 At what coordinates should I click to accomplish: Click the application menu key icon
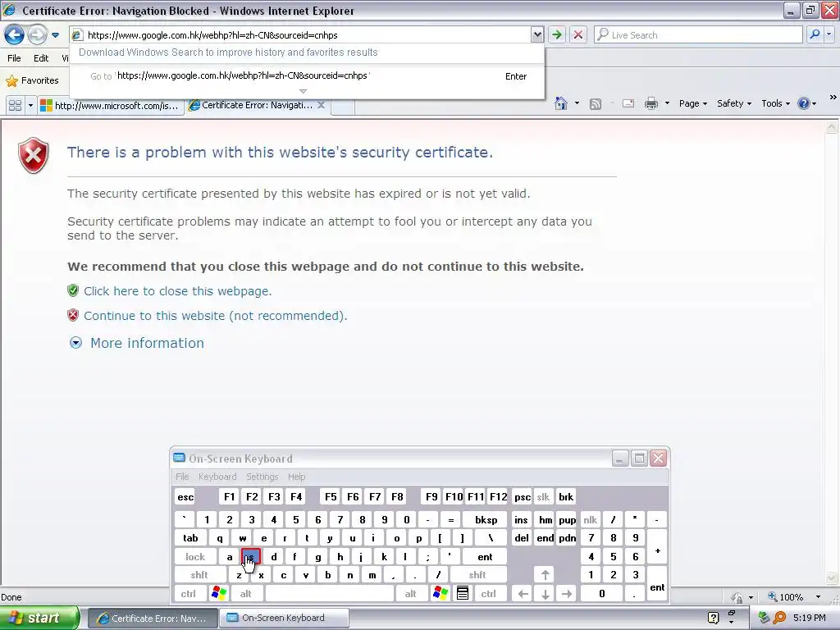click(x=463, y=594)
